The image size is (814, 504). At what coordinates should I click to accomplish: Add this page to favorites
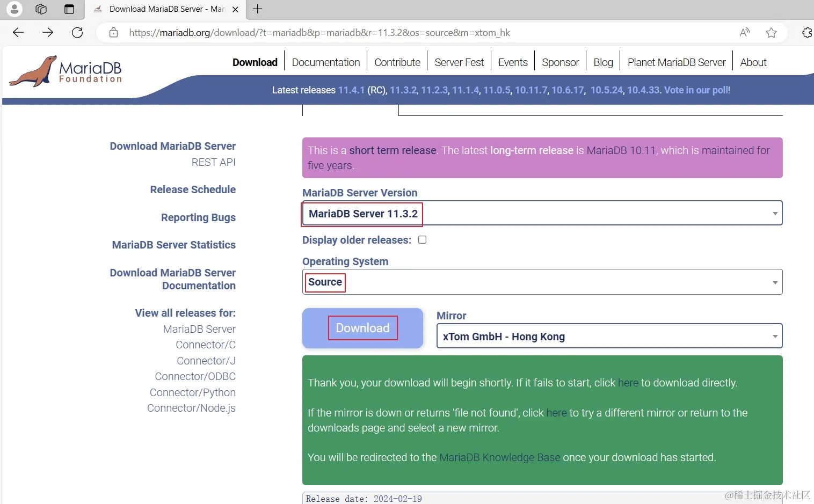[x=772, y=33]
